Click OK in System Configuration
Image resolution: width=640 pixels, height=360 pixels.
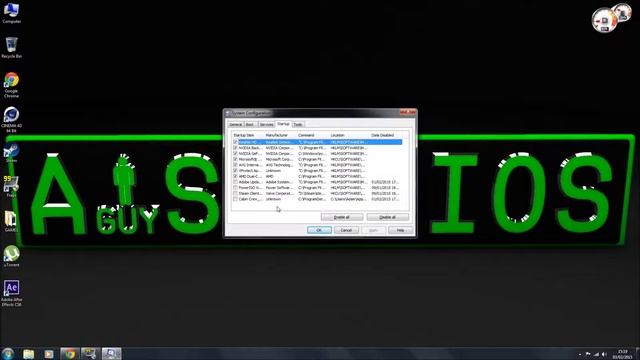(x=319, y=230)
